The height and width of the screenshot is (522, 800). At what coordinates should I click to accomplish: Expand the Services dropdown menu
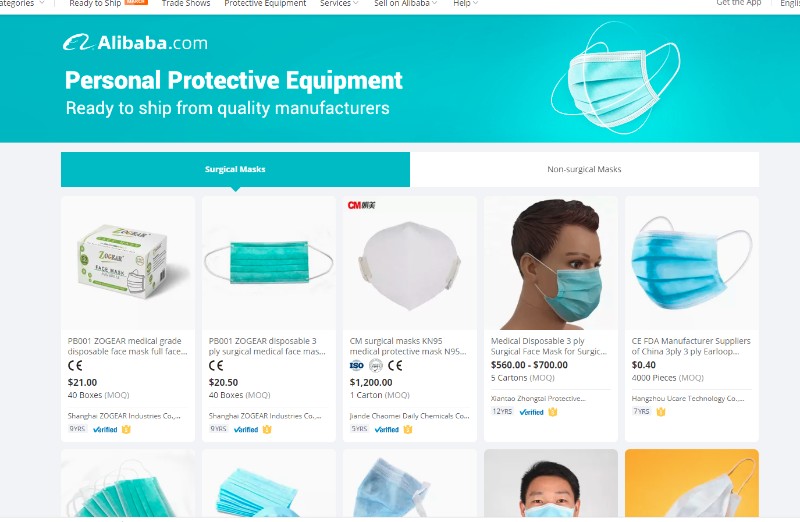click(x=339, y=4)
